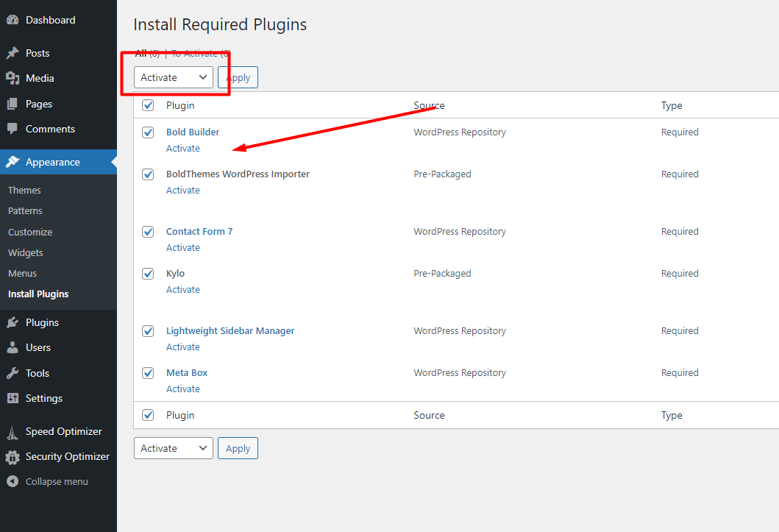Open the Plugins menu
The height and width of the screenshot is (532, 779).
42,322
